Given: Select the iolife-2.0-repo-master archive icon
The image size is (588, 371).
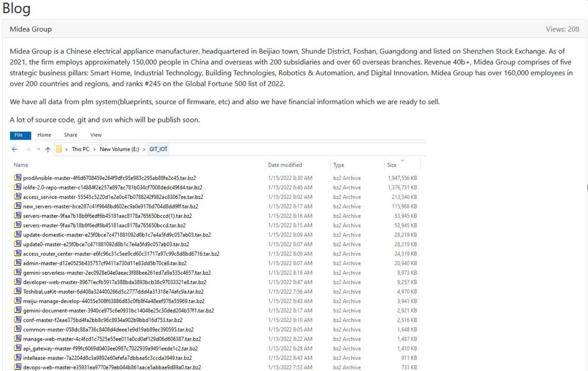Looking at the screenshot, I should [18, 187].
